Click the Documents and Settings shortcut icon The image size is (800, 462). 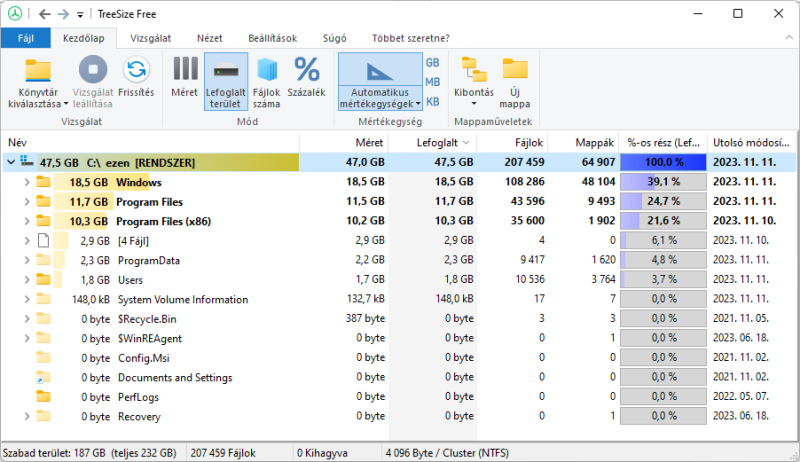(43, 377)
